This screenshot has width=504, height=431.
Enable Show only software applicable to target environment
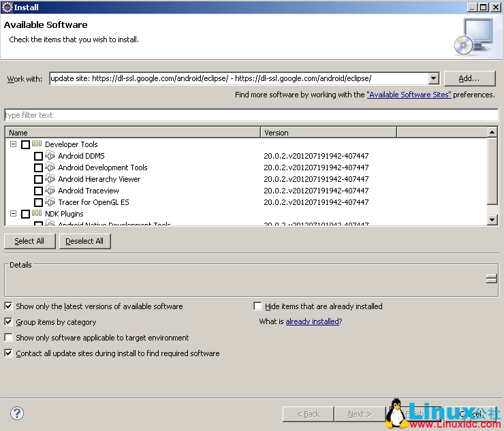tap(9, 338)
